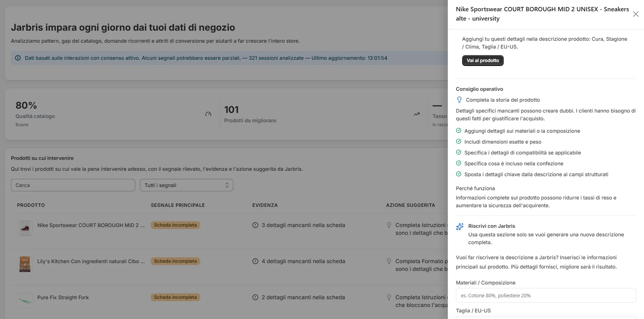
Task: Click the '80%' catalog quality value
Action: 26,106
